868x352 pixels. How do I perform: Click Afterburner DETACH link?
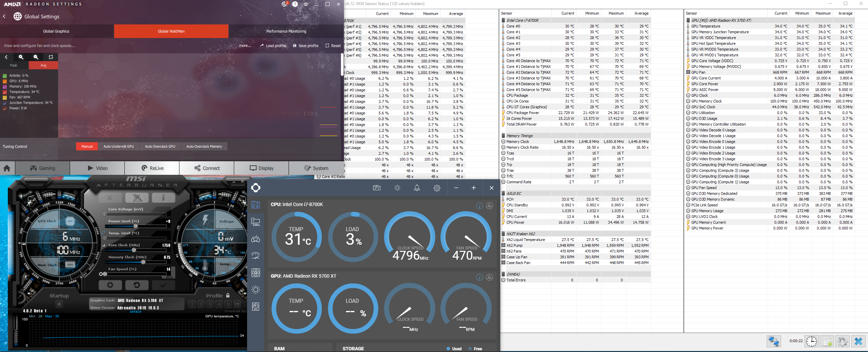coord(135,312)
